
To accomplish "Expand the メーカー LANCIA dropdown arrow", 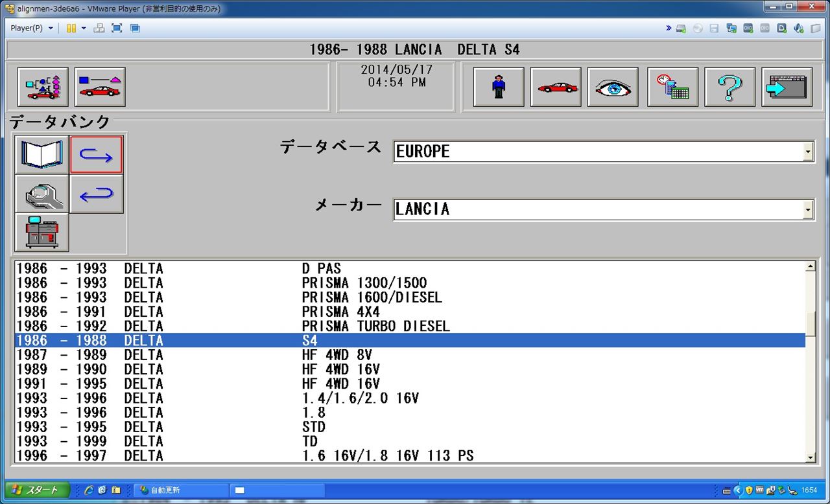I will click(x=808, y=209).
